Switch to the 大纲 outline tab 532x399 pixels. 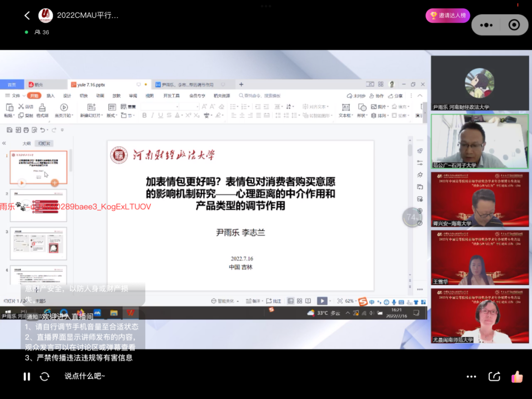point(27,143)
